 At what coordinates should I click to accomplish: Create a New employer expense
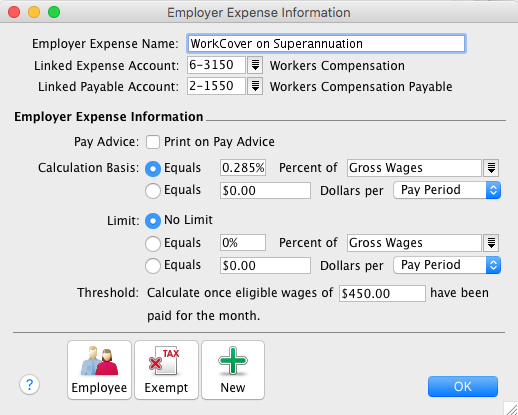(x=233, y=370)
